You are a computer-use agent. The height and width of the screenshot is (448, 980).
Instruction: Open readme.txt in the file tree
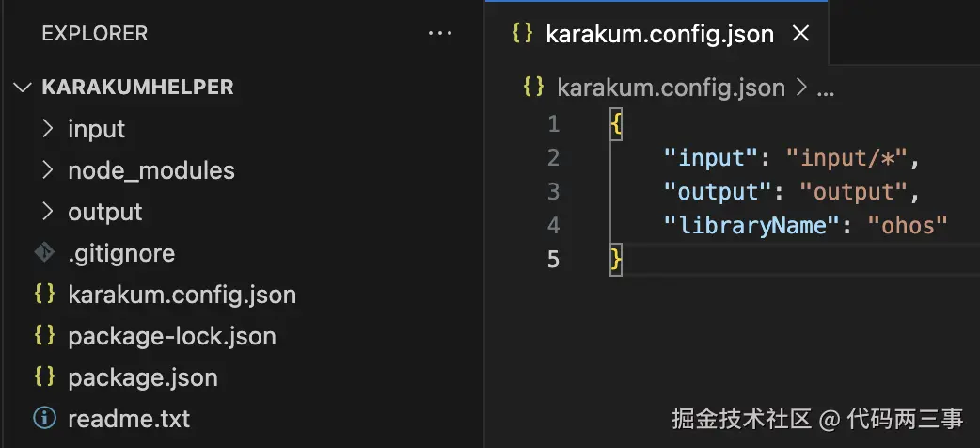[x=129, y=418]
